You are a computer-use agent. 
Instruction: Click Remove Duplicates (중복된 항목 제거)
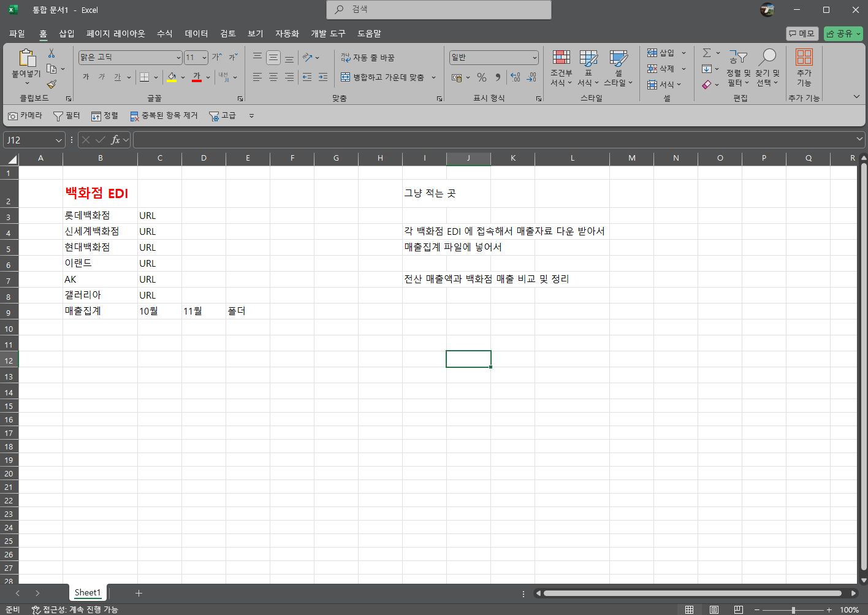pyautogui.click(x=164, y=116)
